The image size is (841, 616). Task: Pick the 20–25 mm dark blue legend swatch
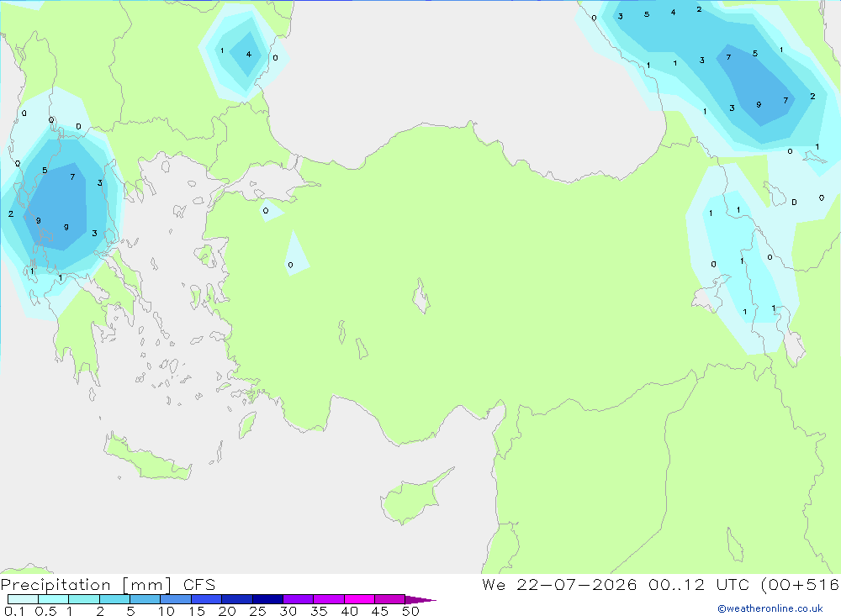tap(237, 599)
